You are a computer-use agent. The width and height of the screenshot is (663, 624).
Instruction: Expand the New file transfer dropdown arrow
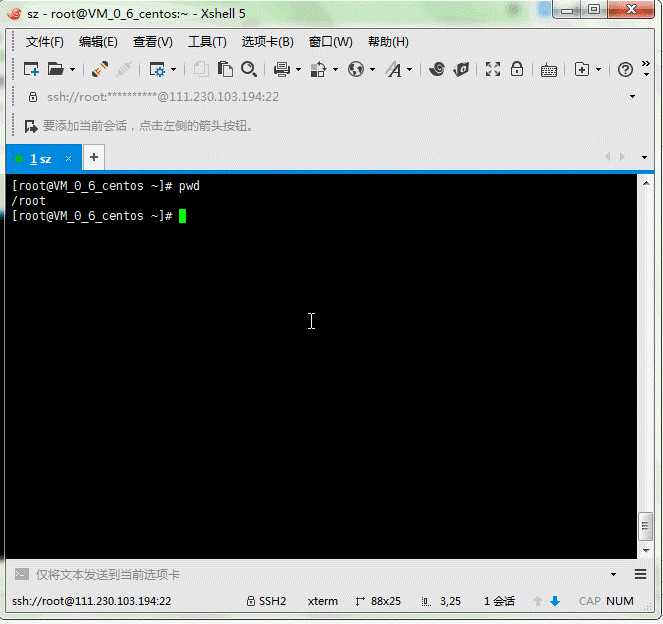(598, 69)
